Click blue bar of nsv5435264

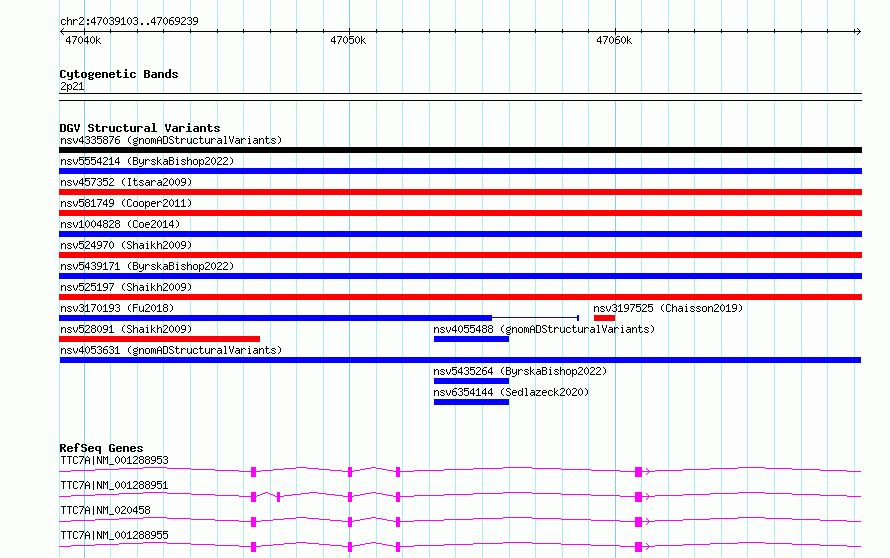(x=471, y=381)
